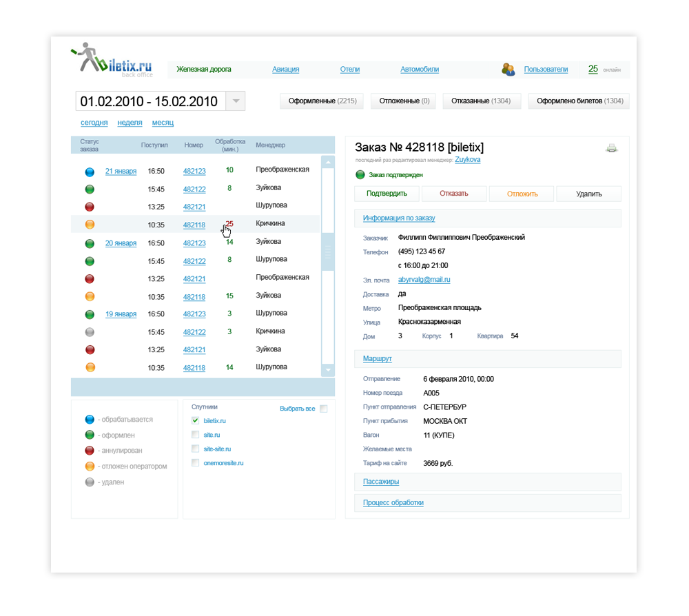The width and height of the screenshot is (689, 616).
Task: Expand the Процесс обработки section
Action: click(x=393, y=503)
